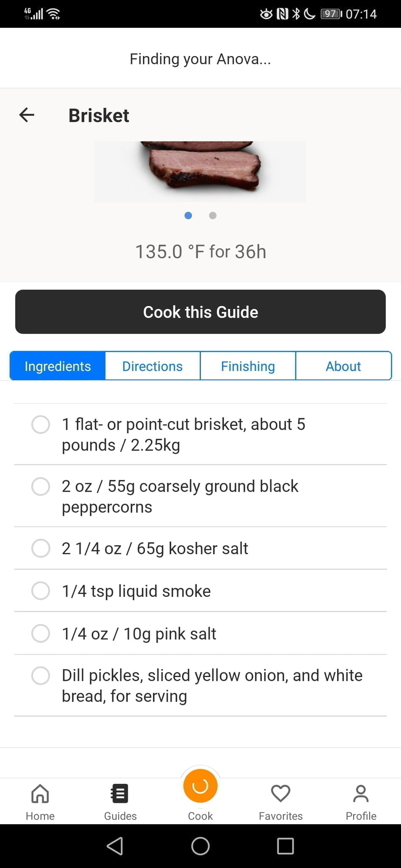Tap the brisket photo thumbnail
The image size is (401, 868).
tap(200, 171)
